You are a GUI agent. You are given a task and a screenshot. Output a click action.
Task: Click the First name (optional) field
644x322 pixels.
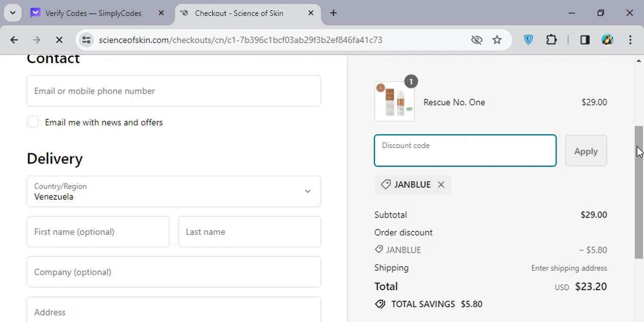(98, 232)
